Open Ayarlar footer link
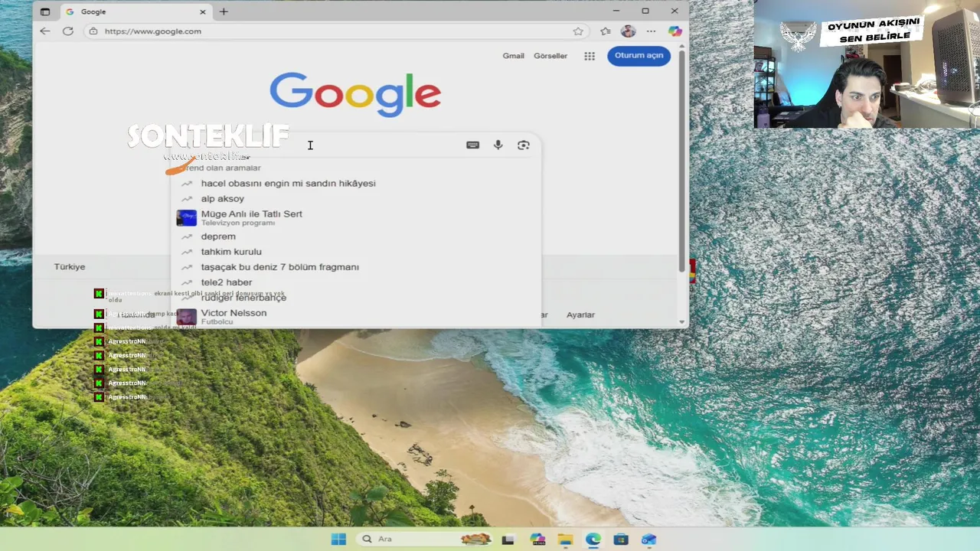 point(580,315)
